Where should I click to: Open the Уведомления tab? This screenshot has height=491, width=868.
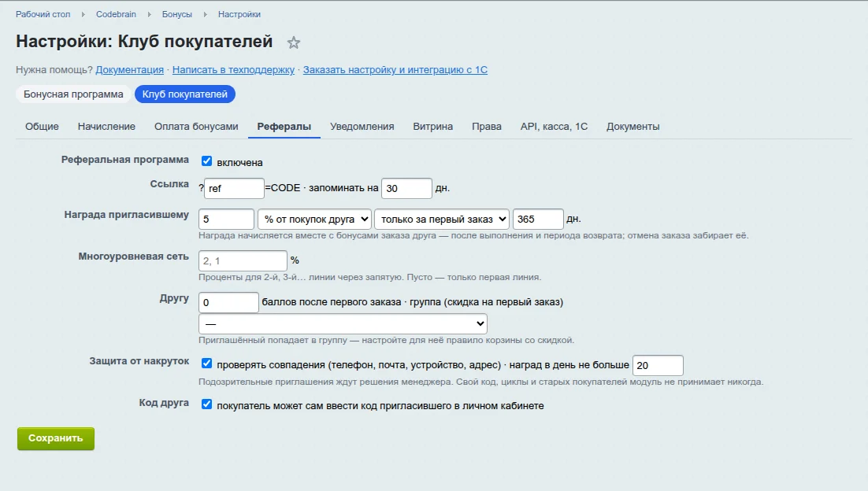tap(362, 127)
